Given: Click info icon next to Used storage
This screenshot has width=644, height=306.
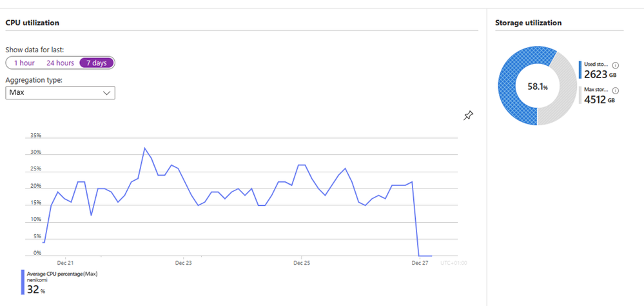Looking at the screenshot, I should (615, 65).
